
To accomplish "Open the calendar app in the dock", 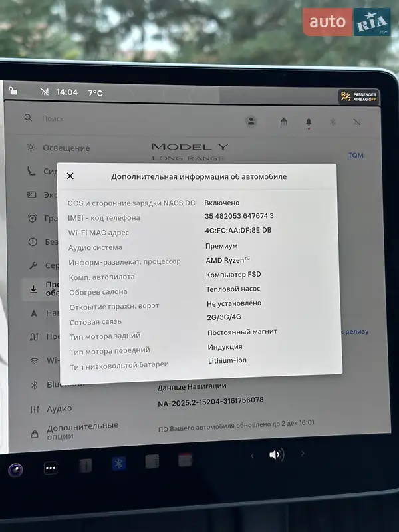I will point(185,460).
